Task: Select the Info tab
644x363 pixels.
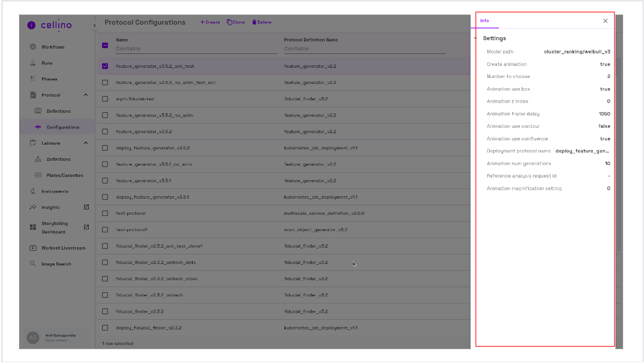Action: click(x=484, y=21)
